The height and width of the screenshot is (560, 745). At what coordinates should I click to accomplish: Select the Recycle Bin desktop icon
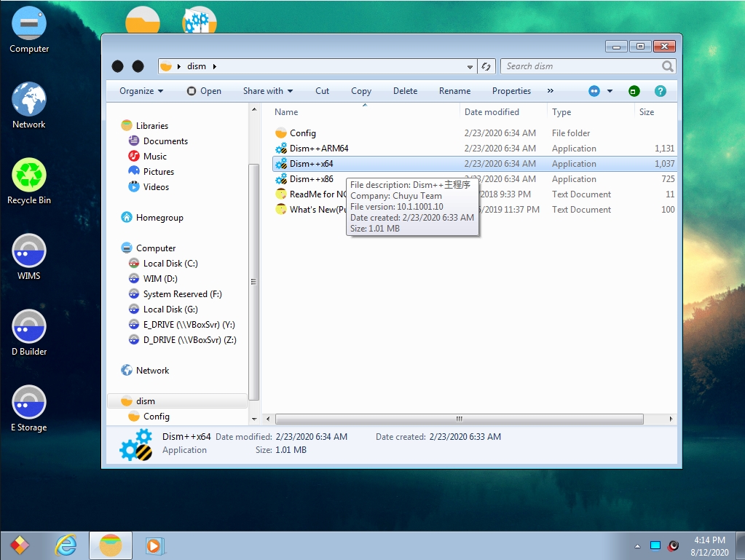pyautogui.click(x=29, y=181)
